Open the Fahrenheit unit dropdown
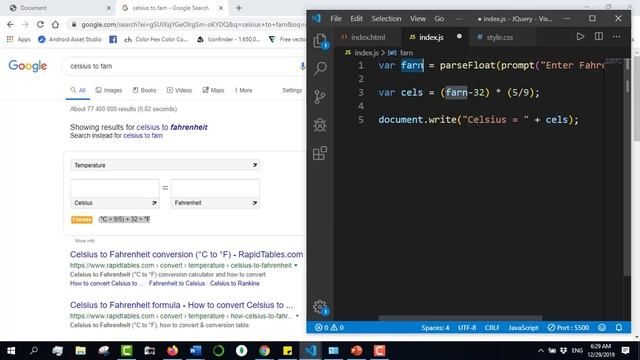Image resolution: width=640 pixels, height=360 pixels. click(x=215, y=203)
